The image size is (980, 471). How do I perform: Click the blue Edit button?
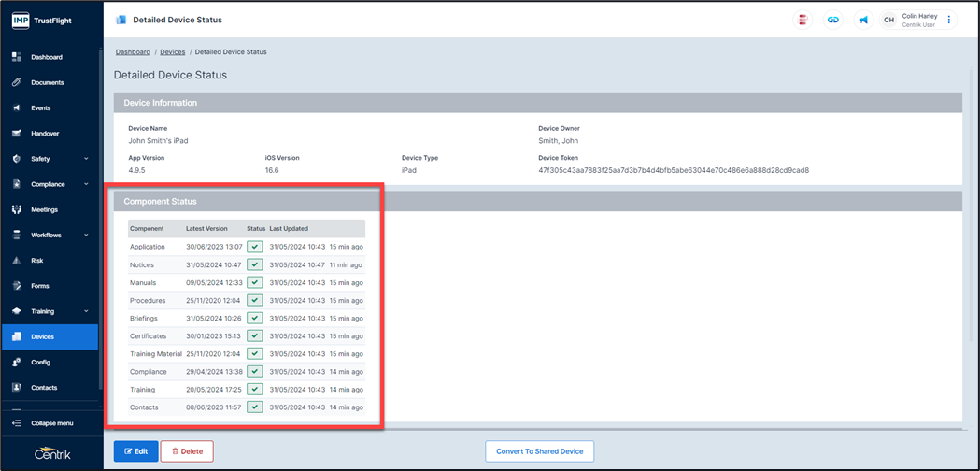tap(135, 451)
